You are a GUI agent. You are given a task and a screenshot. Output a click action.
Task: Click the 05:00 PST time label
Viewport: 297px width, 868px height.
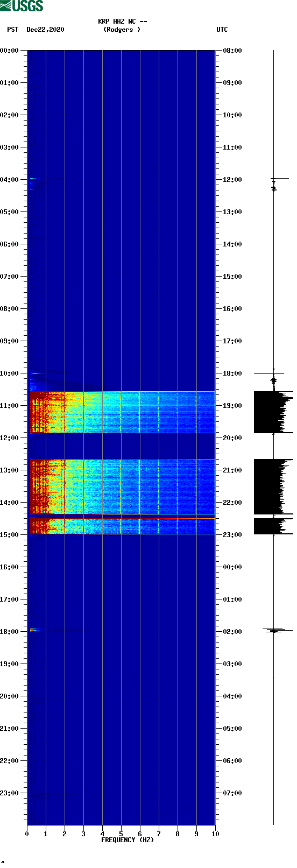click(x=10, y=212)
